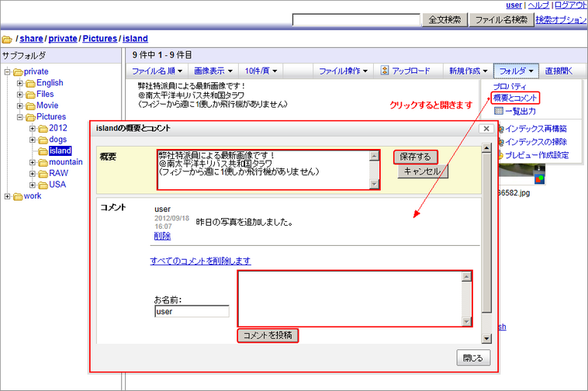588x391 pixels.
Task: Click すべてのコメントを削除します link
Action: pos(200,261)
